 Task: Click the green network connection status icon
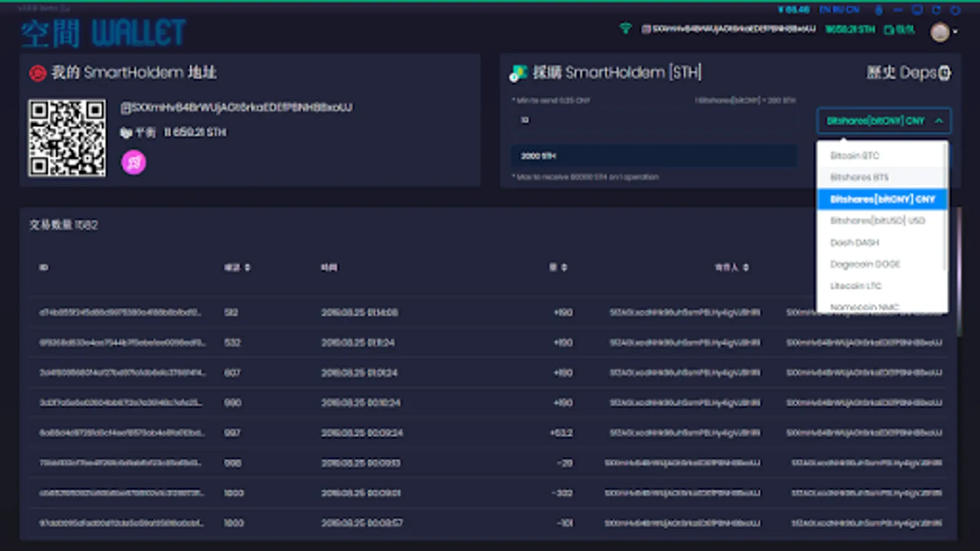pyautogui.click(x=625, y=28)
